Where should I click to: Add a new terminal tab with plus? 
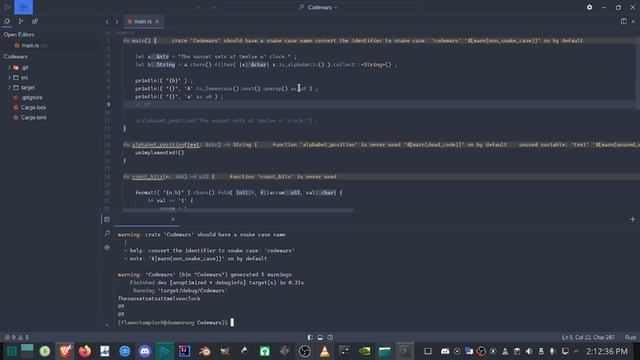(632, 219)
